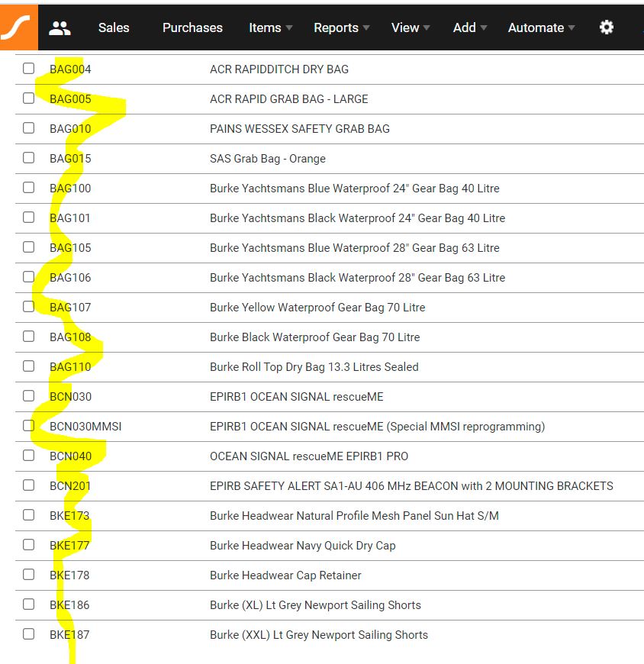Screen dimensions: 644x664
Task: Check the box next to BAG101
Action: coord(29,218)
